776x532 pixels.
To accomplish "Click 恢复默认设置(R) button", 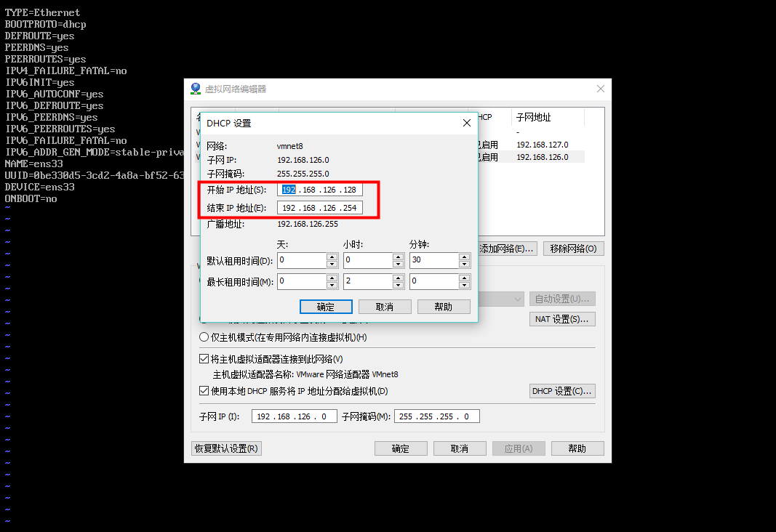I will (x=226, y=448).
